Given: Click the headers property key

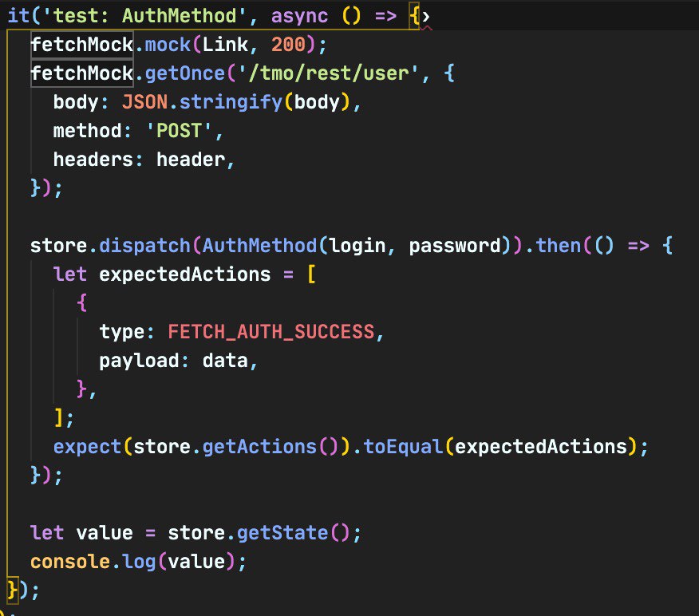Looking at the screenshot, I should coord(93,160).
